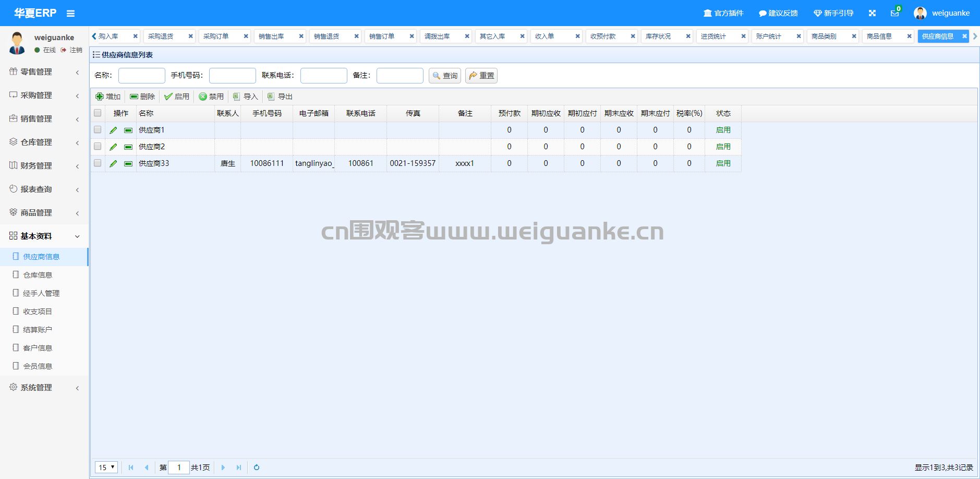The height and width of the screenshot is (479, 980).
Task: Click the 导出 export toolbar button
Action: (280, 97)
